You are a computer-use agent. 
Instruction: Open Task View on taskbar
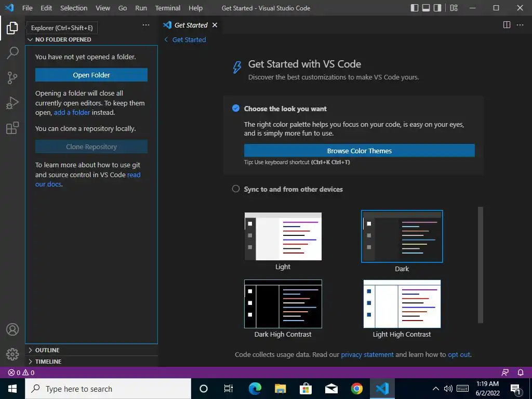point(229,389)
